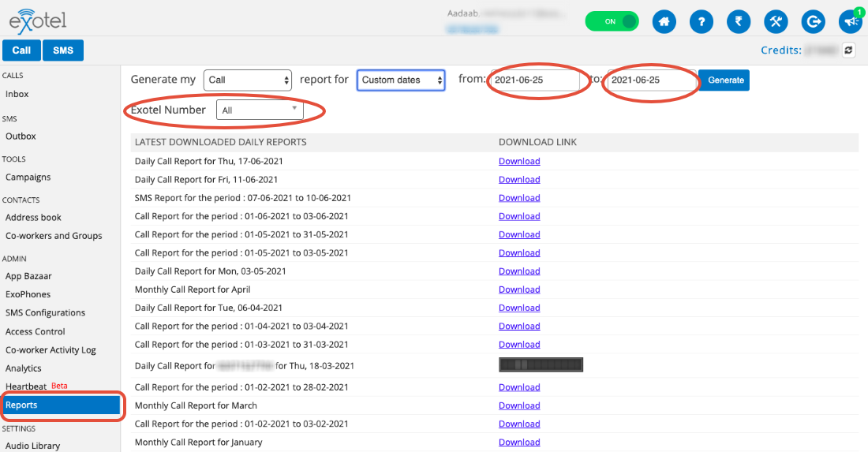This screenshot has width=868, height=452.
Task: Click the from date field
Action: coord(535,80)
